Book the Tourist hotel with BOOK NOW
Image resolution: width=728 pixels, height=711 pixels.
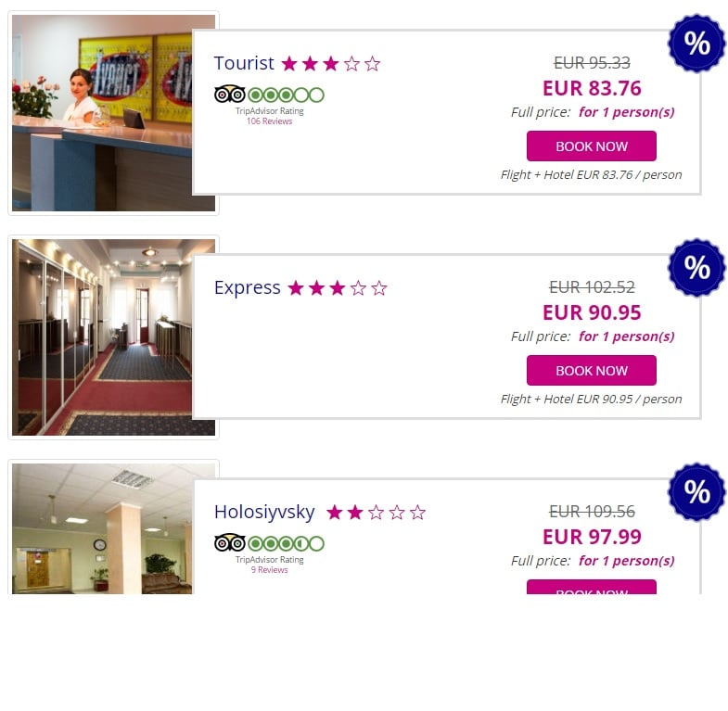(592, 146)
